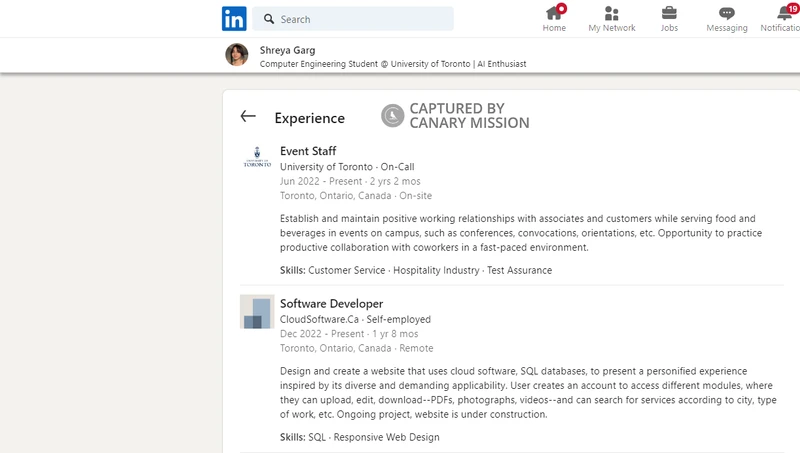Click the Experience page heading
The height and width of the screenshot is (453, 800).
point(310,118)
